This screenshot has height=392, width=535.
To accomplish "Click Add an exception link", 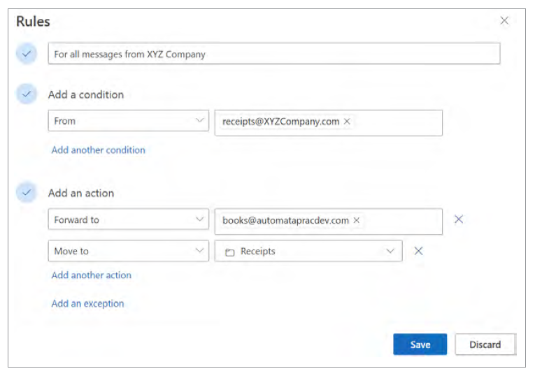I will pyautogui.click(x=88, y=303).
